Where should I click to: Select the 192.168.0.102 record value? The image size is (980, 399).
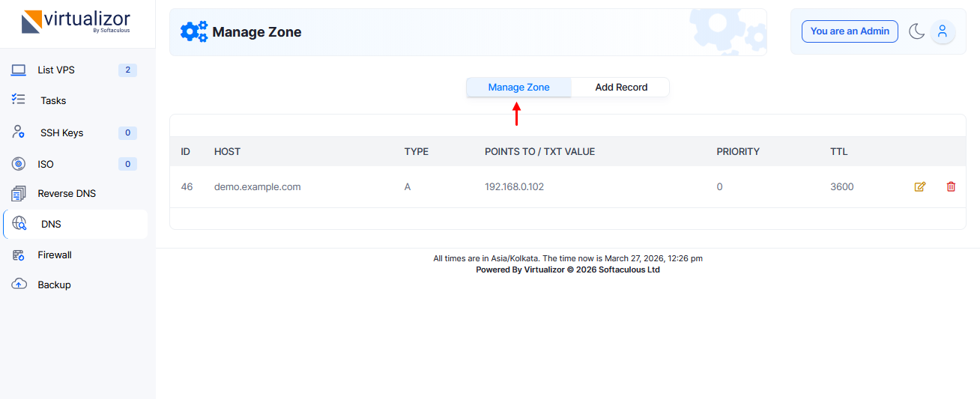pyautogui.click(x=514, y=187)
